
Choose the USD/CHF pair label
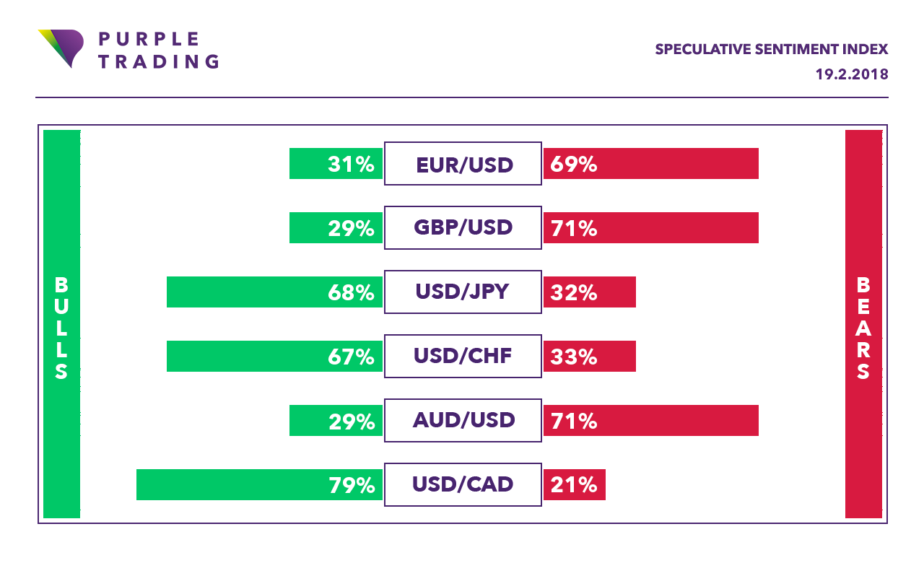(463, 357)
